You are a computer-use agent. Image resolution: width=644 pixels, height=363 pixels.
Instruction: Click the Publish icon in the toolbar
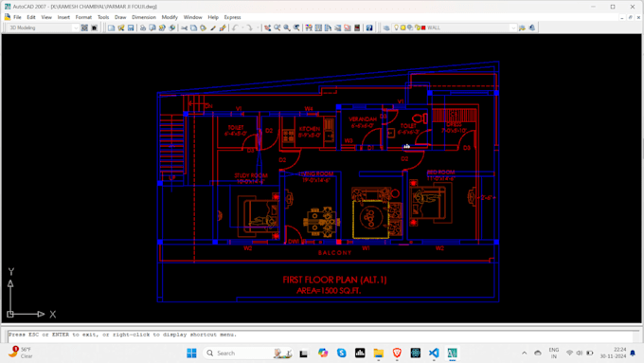point(162,27)
